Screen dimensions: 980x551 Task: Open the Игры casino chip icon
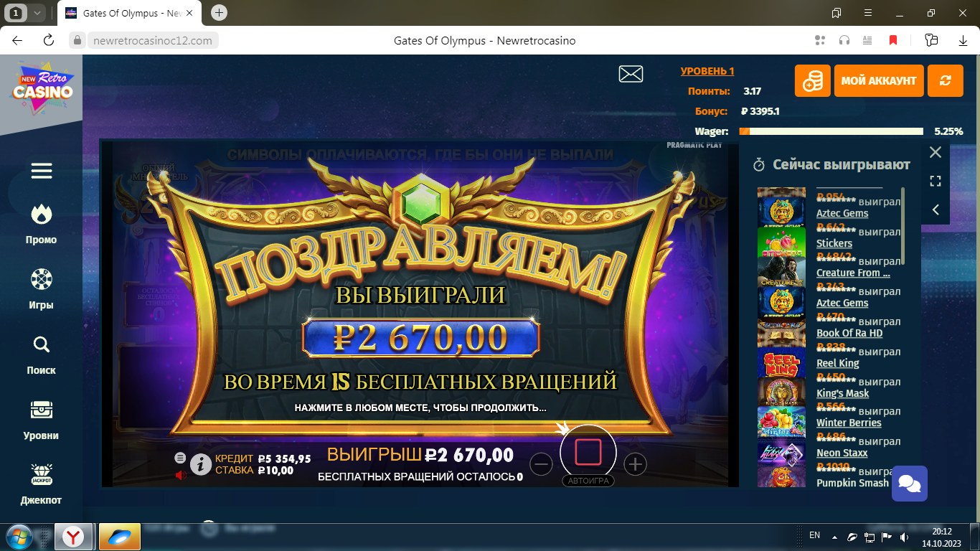(x=42, y=279)
